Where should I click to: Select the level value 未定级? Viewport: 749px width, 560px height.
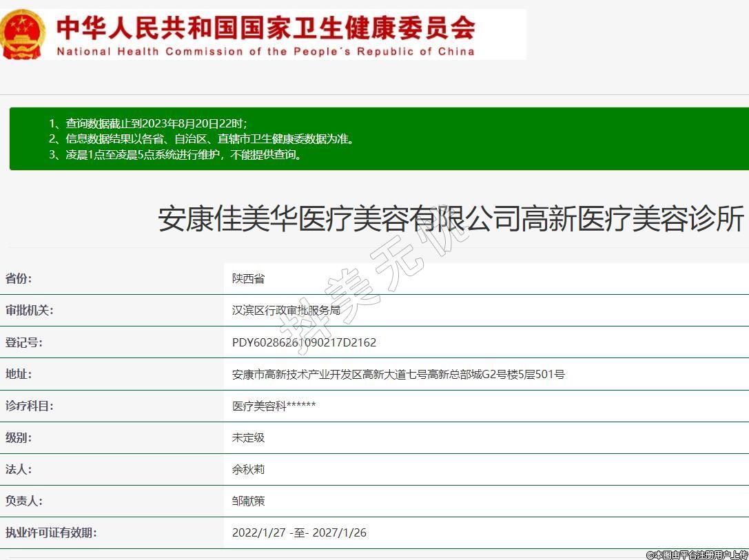pos(248,437)
